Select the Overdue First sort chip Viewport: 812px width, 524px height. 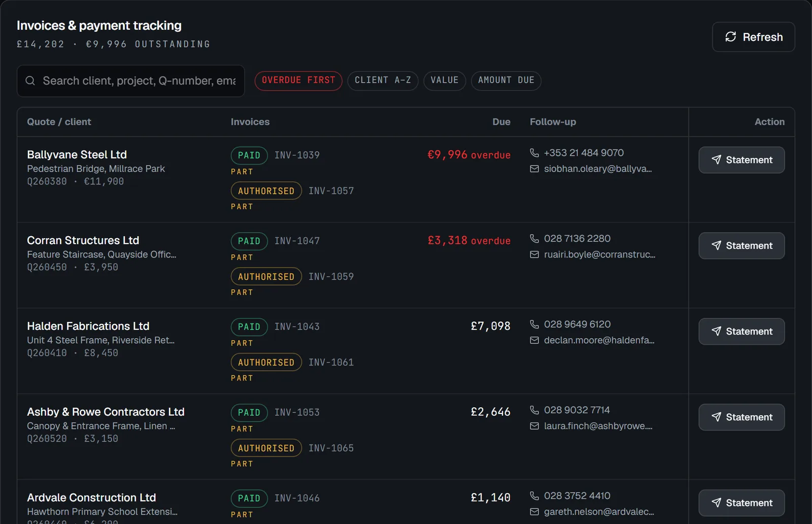[298, 80]
